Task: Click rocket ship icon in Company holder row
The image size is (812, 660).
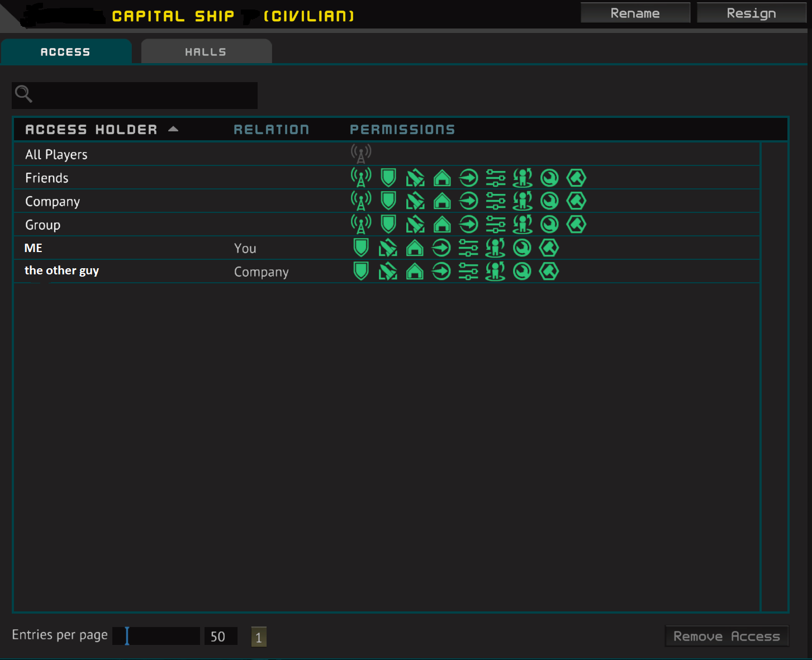Action: coord(415,201)
